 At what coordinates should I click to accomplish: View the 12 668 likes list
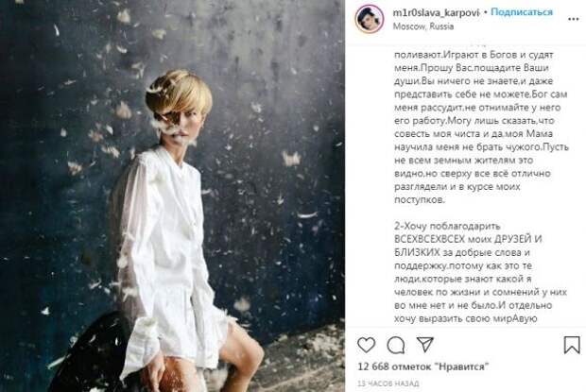(423, 366)
